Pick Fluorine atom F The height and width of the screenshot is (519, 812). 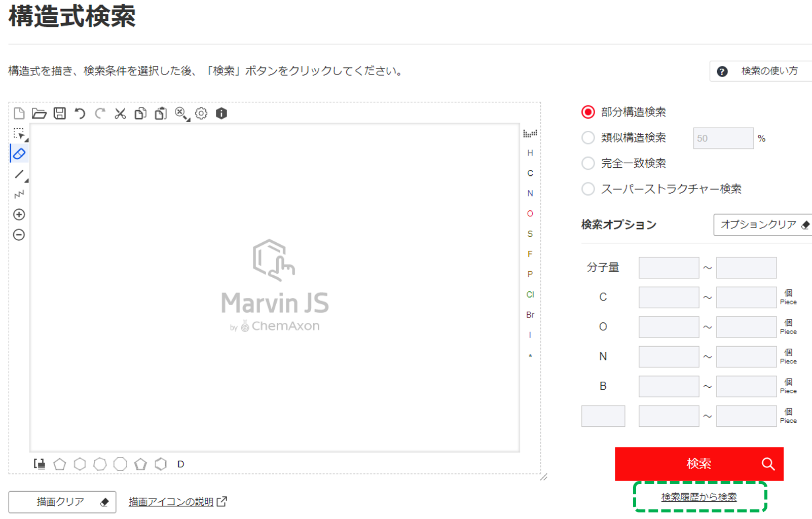click(x=530, y=254)
